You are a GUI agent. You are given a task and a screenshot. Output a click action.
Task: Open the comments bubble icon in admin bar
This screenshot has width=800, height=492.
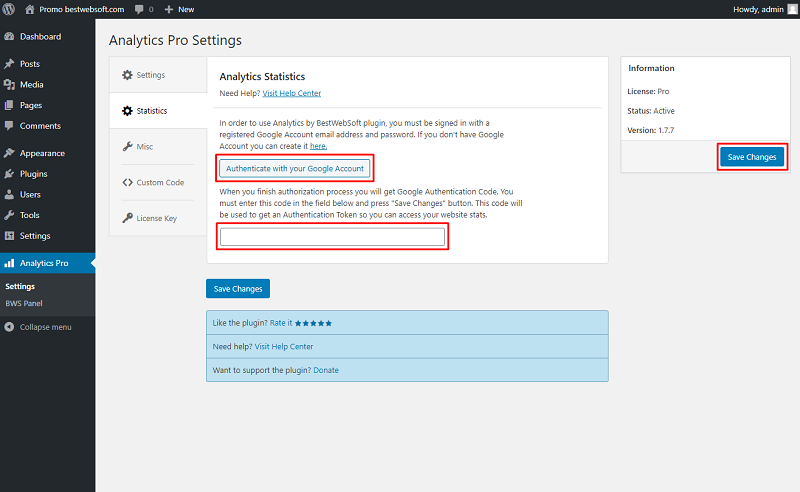(x=139, y=9)
